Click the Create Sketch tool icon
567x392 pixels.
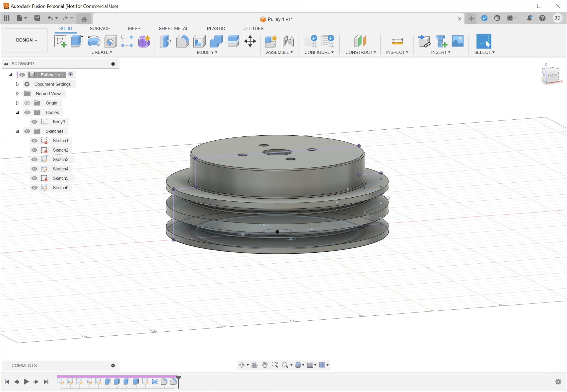(60, 41)
